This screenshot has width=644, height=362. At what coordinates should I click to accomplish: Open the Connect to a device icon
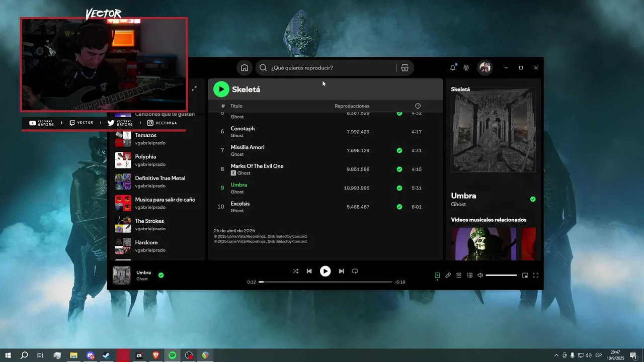coord(470,275)
